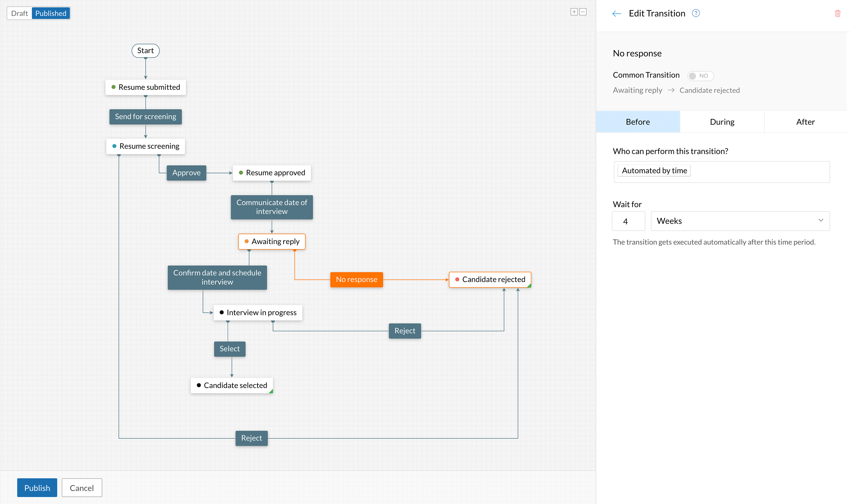
Task: Switch to Draft view
Action: pos(19,13)
